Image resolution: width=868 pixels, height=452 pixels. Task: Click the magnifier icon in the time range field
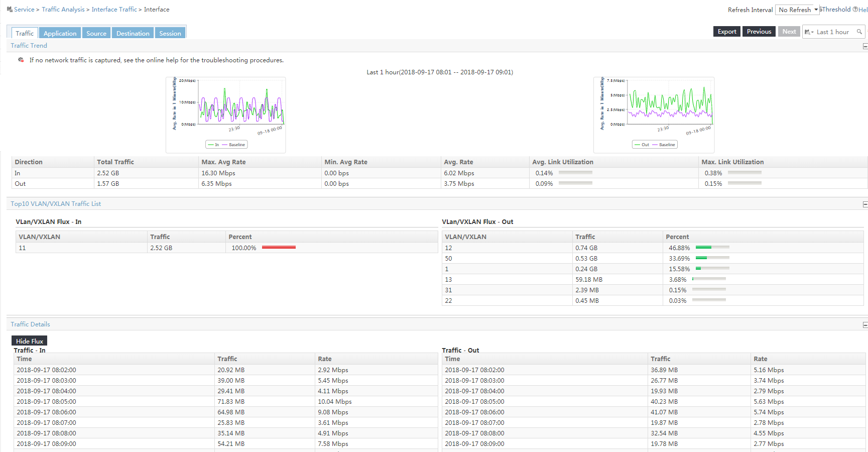(859, 32)
